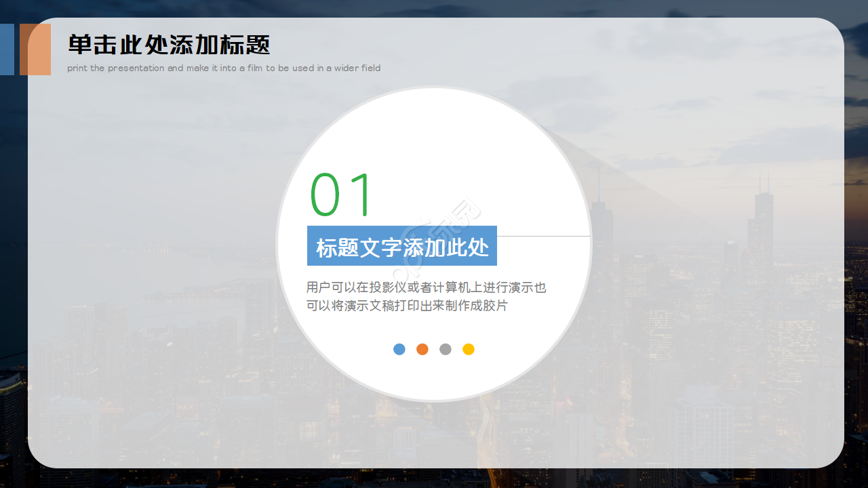This screenshot has height=488, width=868.
Task: Click the blue dot below the description text
Action: (399, 349)
